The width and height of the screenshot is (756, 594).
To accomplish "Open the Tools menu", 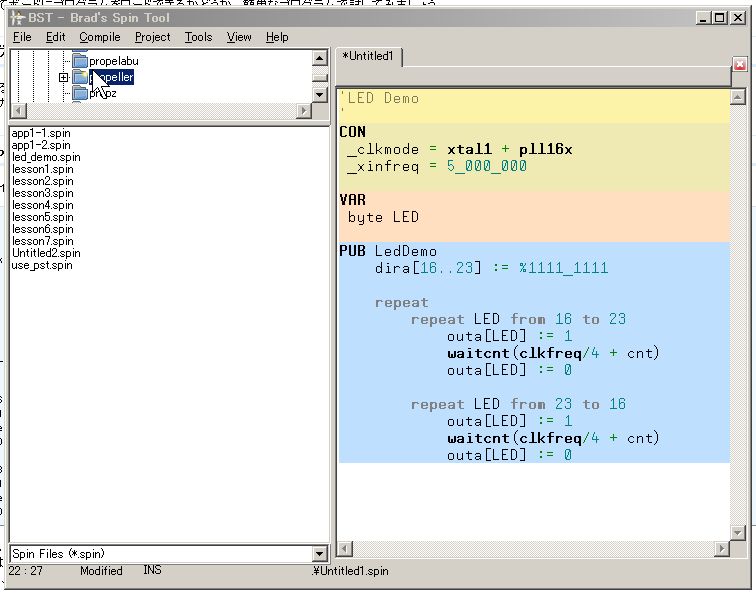I will 198,37.
